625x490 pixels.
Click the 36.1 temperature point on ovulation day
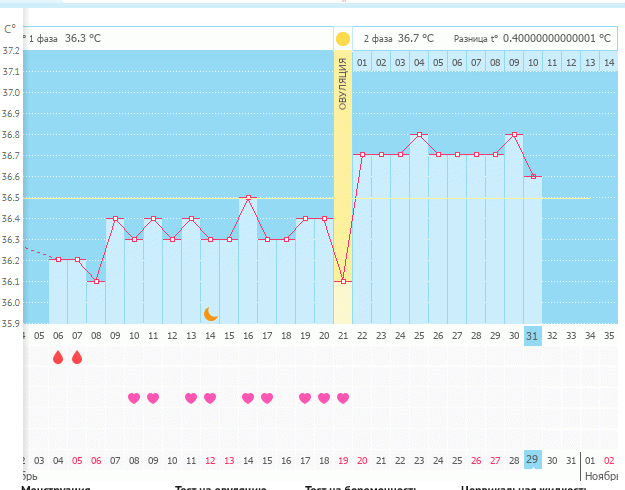click(343, 281)
